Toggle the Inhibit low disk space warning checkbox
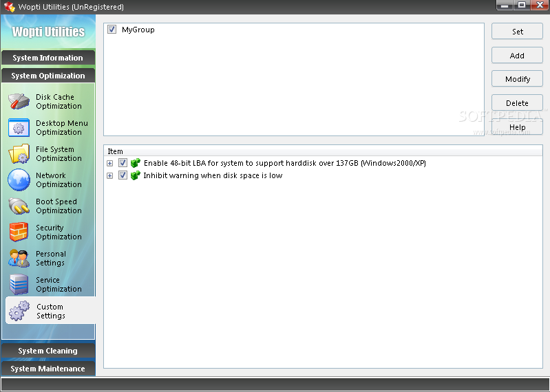 tap(123, 175)
